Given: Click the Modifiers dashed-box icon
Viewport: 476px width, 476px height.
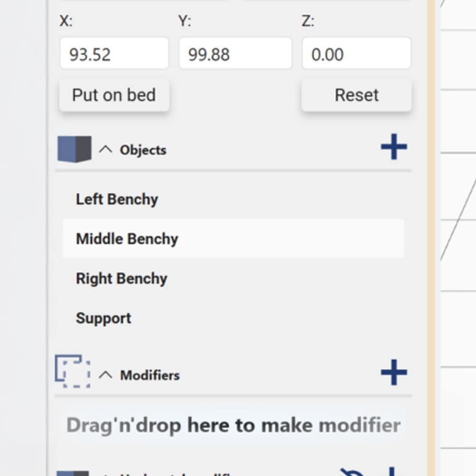Looking at the screenshot, I should click(73, 371).
